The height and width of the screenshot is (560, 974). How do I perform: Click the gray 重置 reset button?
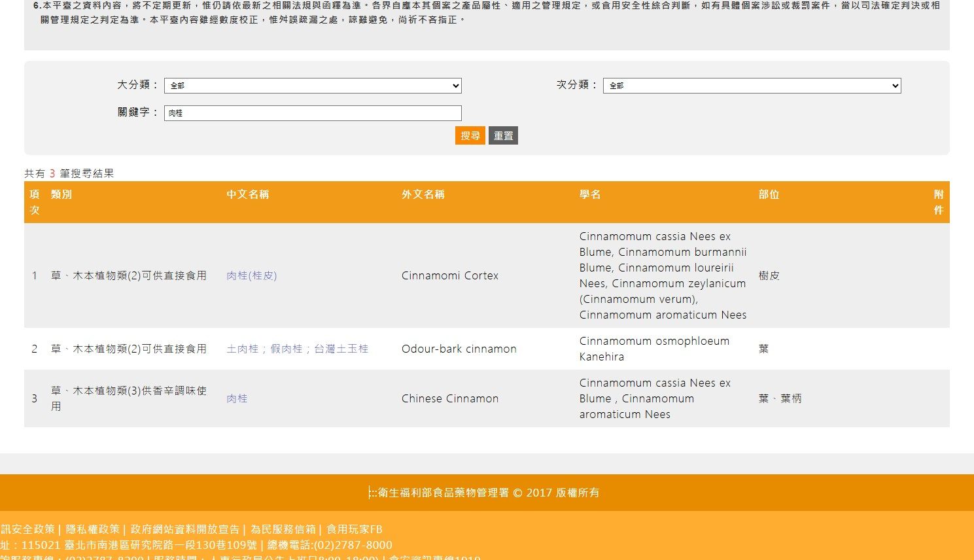coord(503,135)
